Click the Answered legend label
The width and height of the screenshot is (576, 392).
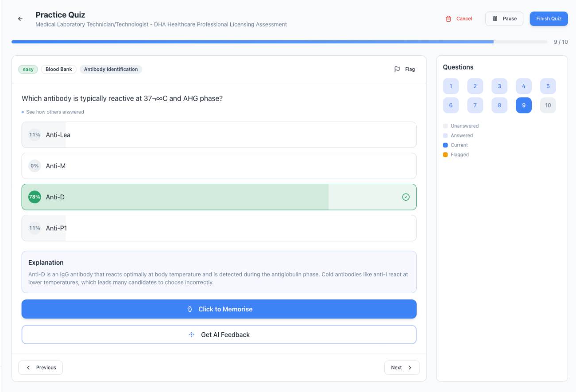[x=462, y=136]
